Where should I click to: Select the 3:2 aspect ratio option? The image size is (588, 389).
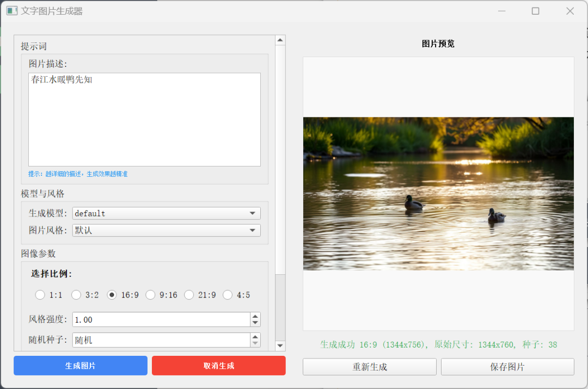pos(77,295)
